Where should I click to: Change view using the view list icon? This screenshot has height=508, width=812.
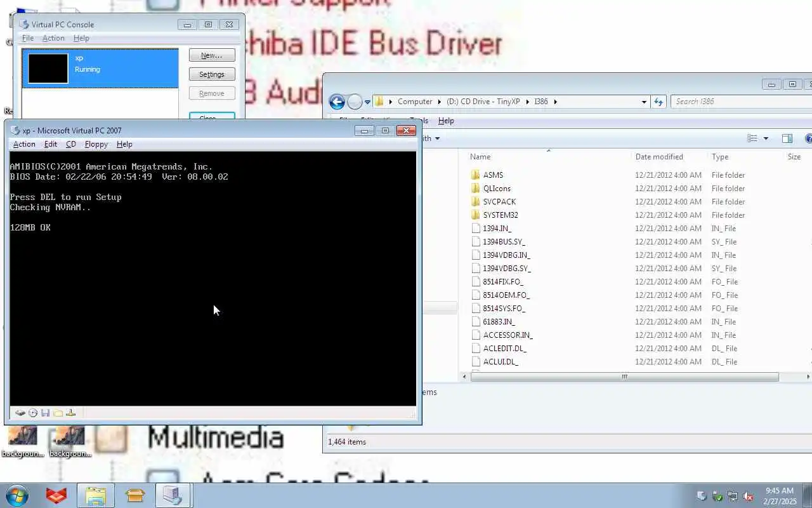coord(752,138)
